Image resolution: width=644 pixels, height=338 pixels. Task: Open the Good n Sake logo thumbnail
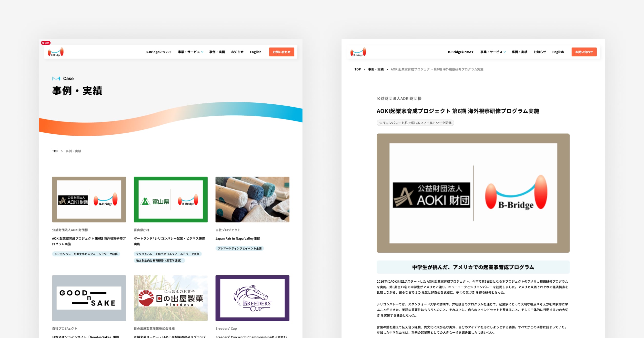[x=89, y=298]
